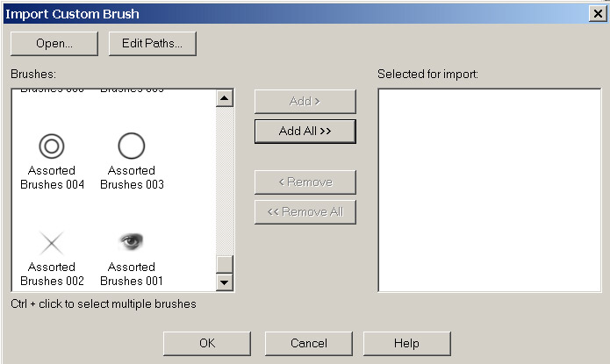This screenshot has width=610, height=364.
Task: Click the Open... button
Action: pos(54,43)
